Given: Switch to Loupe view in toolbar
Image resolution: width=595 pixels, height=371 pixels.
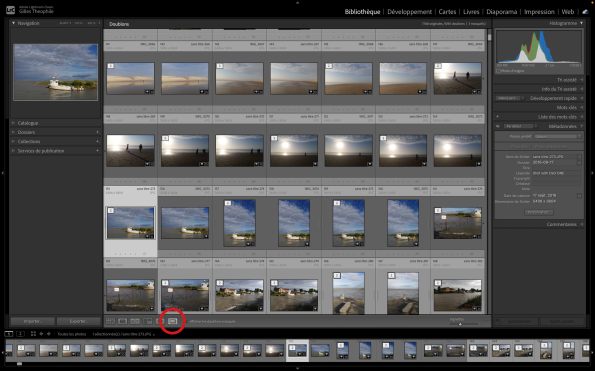Looking at the screenshot, I should (123, 321).
